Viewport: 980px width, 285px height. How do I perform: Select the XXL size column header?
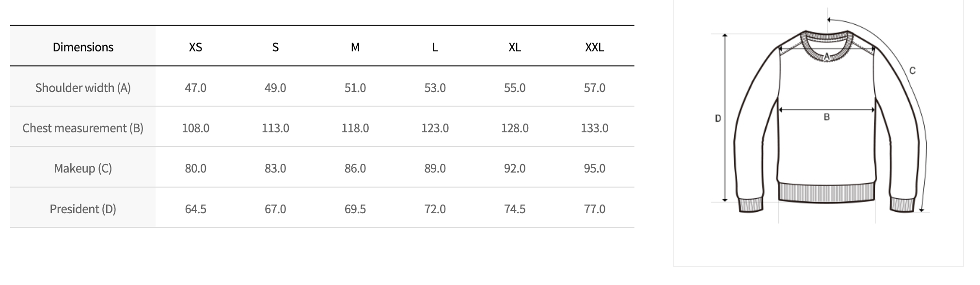point(594,47)
